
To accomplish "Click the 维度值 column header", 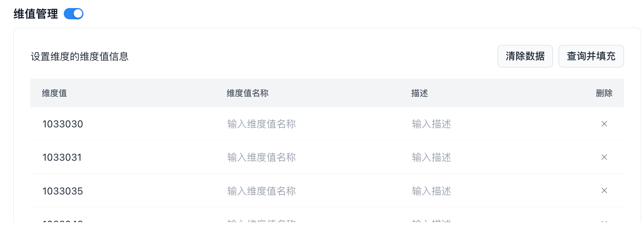I will coord(55,93).
